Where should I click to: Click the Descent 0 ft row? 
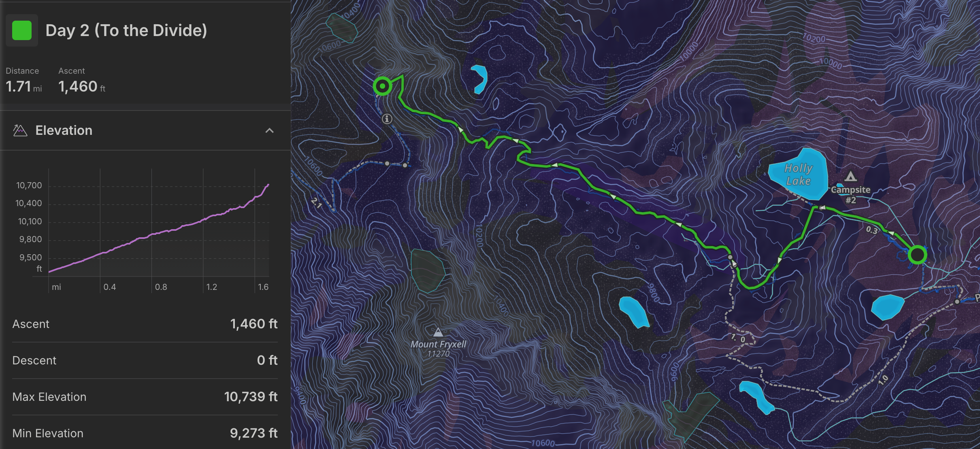point(145,360)
